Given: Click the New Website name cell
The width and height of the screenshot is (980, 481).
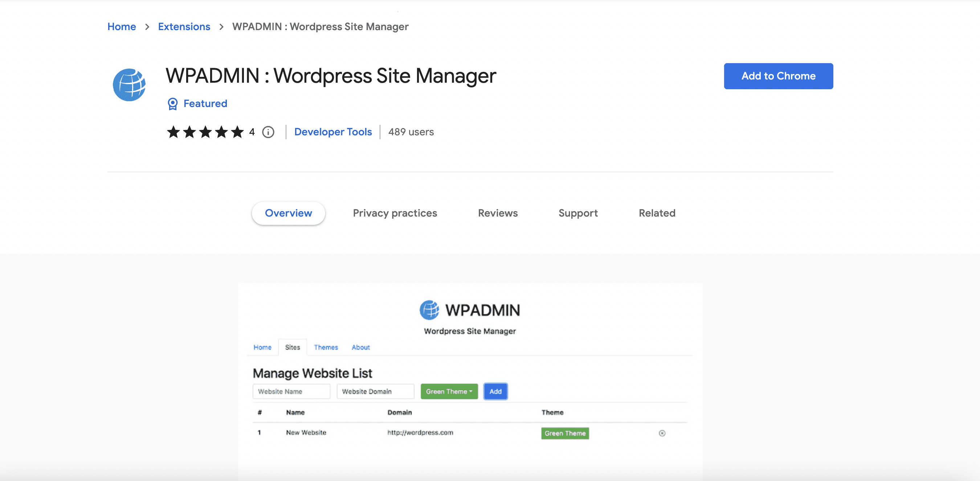Looking at the screenshot, I should tap(306, 433).
